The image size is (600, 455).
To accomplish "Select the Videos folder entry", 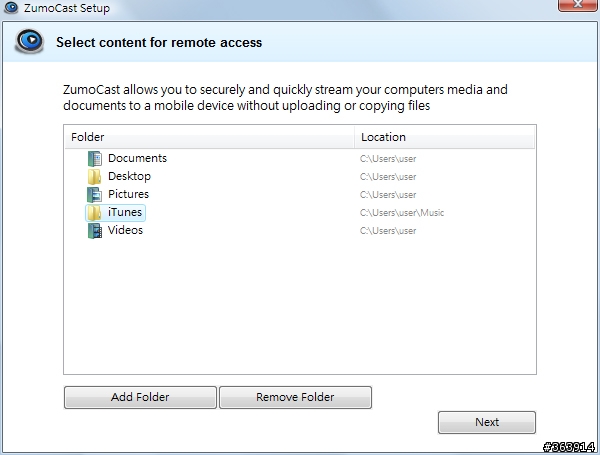I will 125,230.
